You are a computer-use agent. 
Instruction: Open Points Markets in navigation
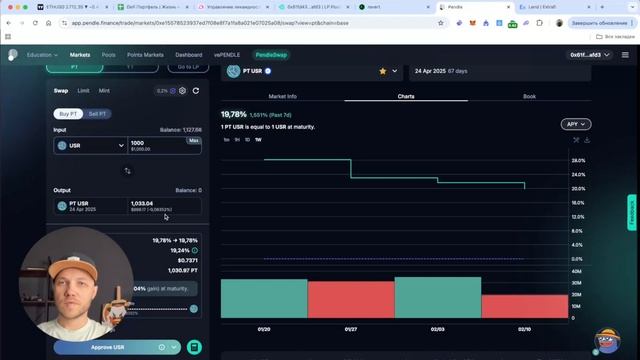(145, 55)
